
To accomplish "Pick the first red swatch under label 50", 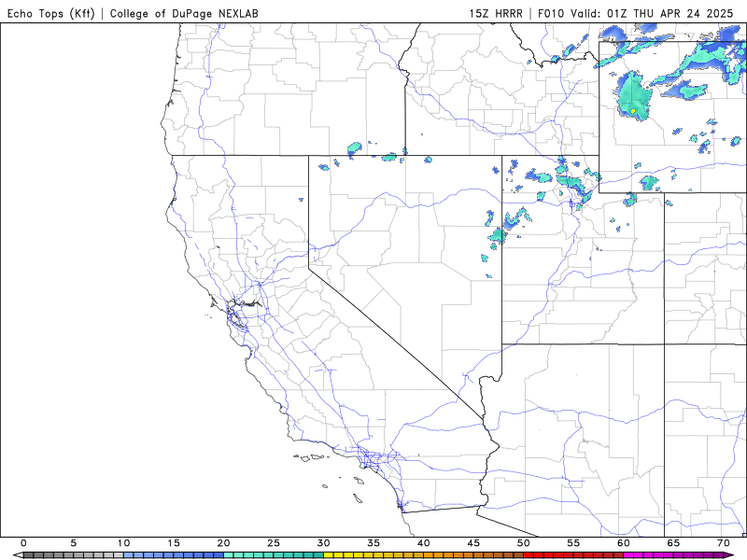I will coord(529,555).
